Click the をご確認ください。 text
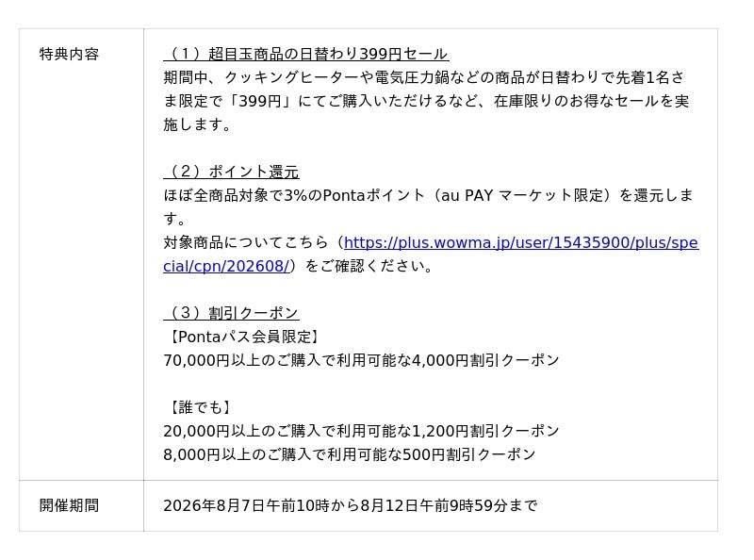 click(x=369, y=266)
